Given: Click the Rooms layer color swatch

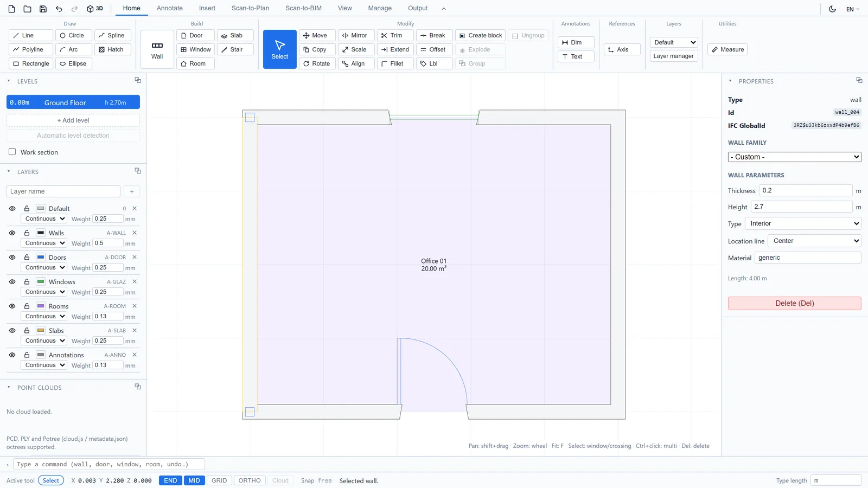Looking at the screenshot, I should point(41,306).
